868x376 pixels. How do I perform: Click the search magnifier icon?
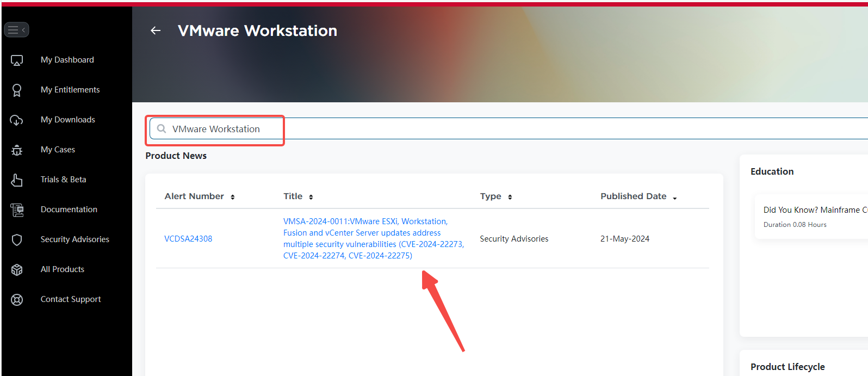[162, 129]
